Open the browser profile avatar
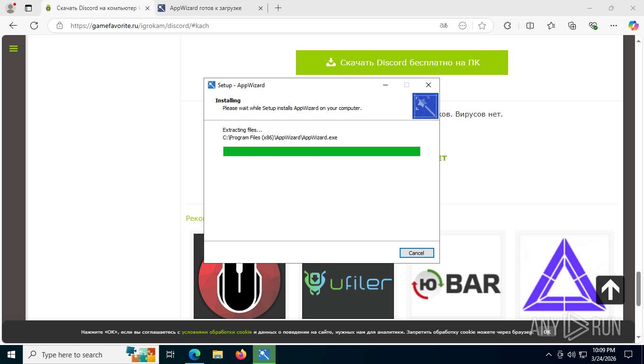 point(10,8)
